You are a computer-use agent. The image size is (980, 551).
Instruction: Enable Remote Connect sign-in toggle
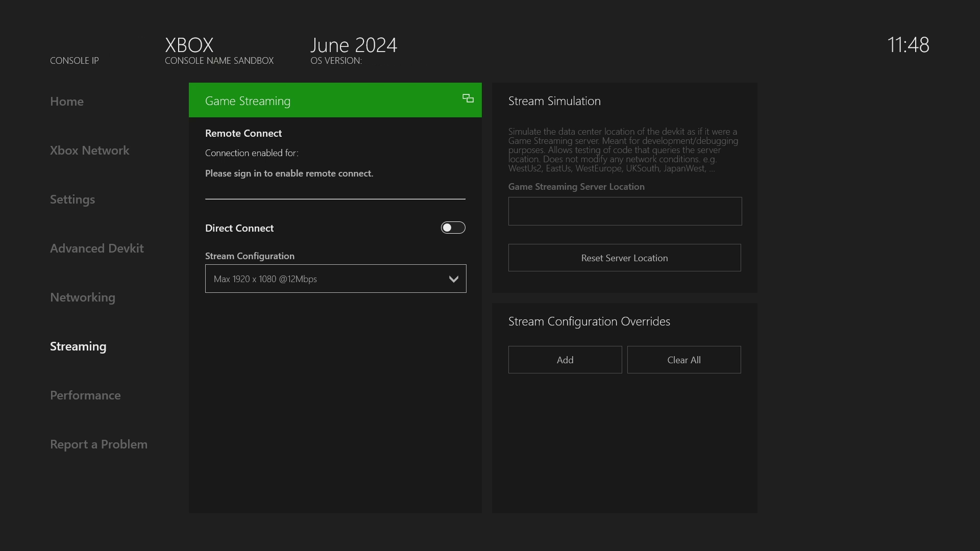pos(289,173)
